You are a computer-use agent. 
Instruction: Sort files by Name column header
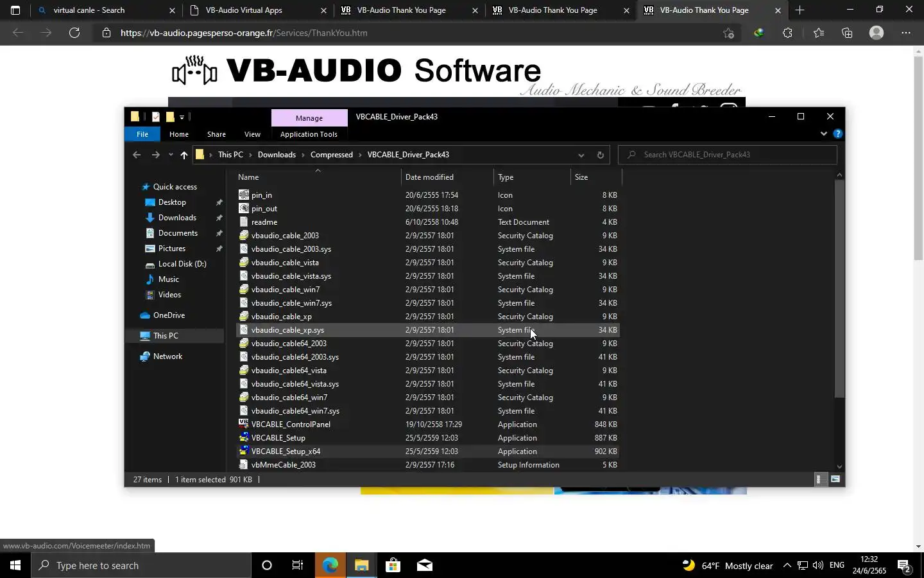pyautogui.click(x=318, y=177)
